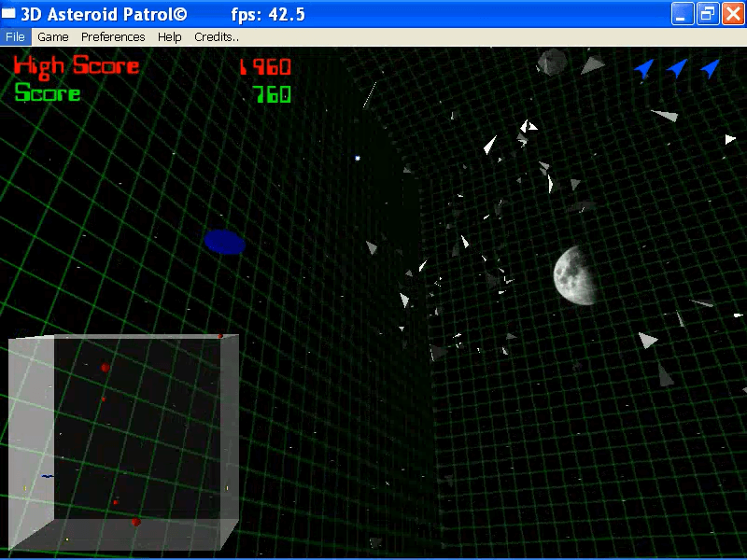Open the Game menu
Image resolution: width=747 pixels, height=560 pixels.
[53, 36]
